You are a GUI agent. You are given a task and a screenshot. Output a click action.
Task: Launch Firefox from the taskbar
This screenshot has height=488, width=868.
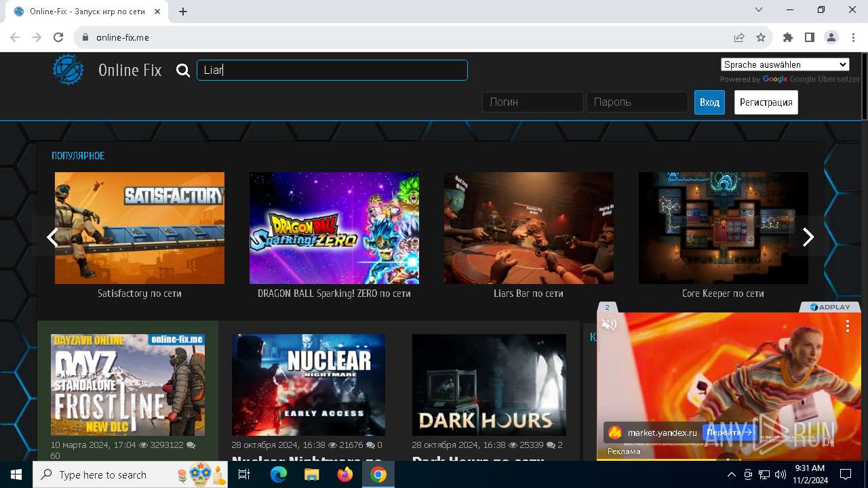click(345, 474)
